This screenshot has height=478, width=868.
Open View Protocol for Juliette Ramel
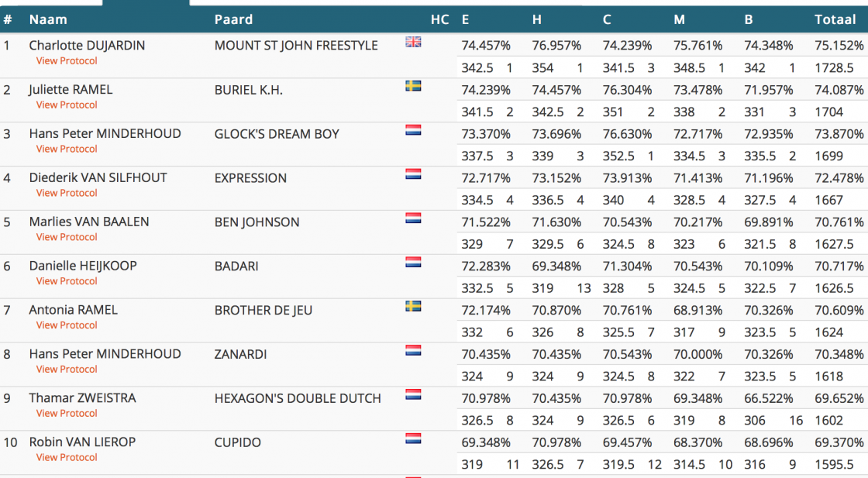[67, 105]
